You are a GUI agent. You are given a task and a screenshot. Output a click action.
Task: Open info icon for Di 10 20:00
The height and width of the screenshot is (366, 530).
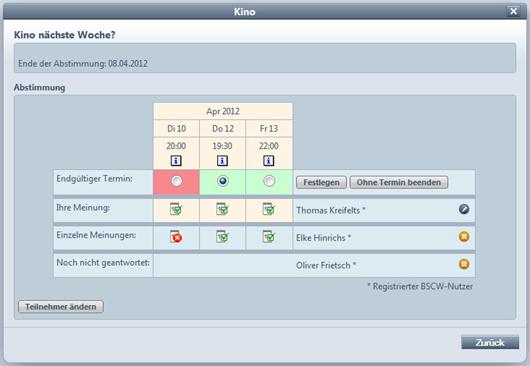coord(176,161)
